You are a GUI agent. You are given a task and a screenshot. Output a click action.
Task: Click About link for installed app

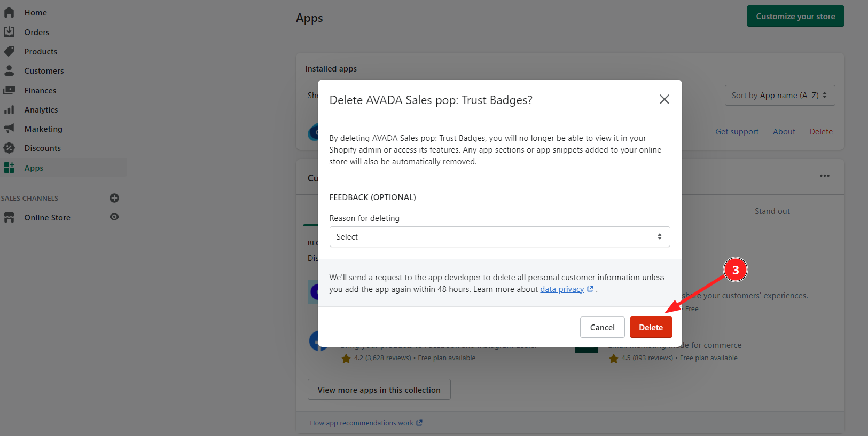point(784,131)
